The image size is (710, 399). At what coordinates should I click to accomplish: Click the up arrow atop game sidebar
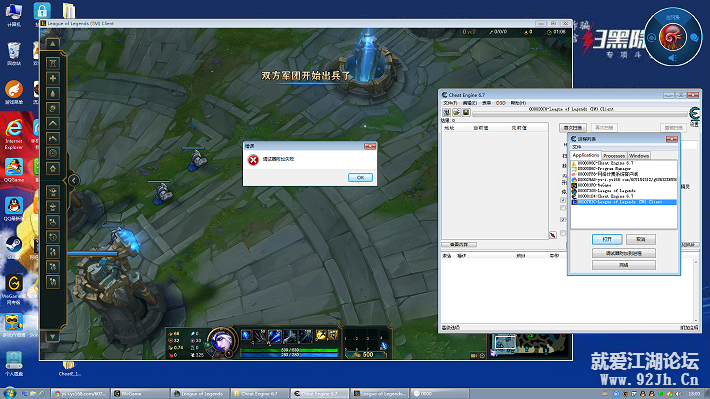coord(53,44)
